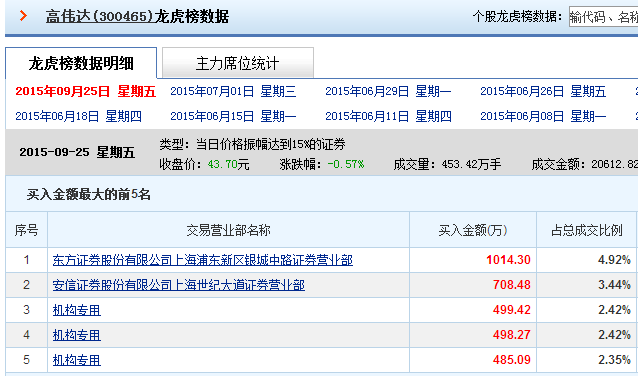The width and height of the screenshot is (638, 376).
Task: Select date 2015年06月29日 星期一
Action: tap(388, 91)
